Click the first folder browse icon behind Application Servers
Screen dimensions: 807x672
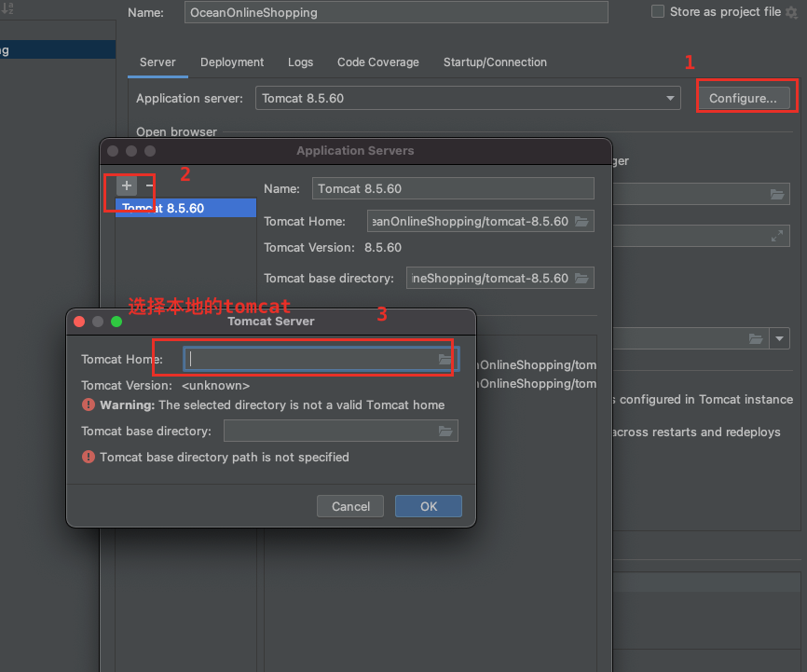coord(777,194)
